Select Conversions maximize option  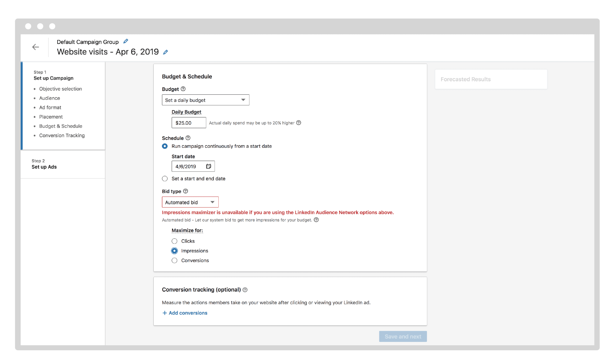point(174,261)
